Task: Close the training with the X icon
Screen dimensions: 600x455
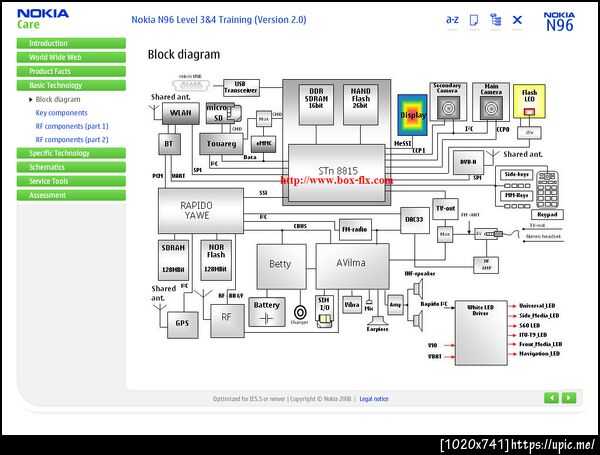Action: point(517,20)
